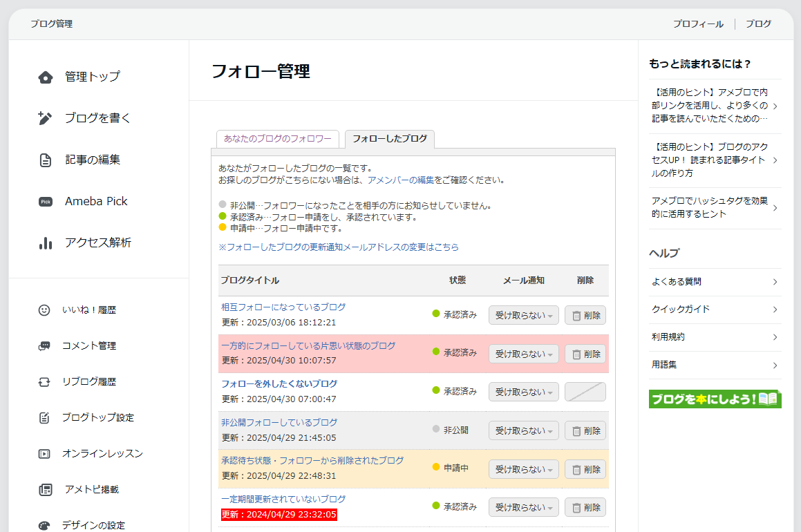Open アクセス解析 in the sidebar
The image size is (801, 532).
98,243
